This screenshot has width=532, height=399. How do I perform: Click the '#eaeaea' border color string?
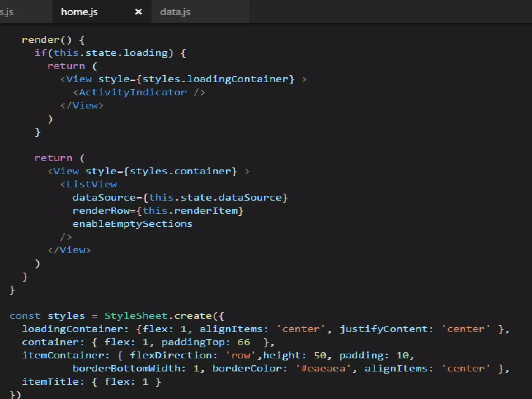[x=323, y=369]
